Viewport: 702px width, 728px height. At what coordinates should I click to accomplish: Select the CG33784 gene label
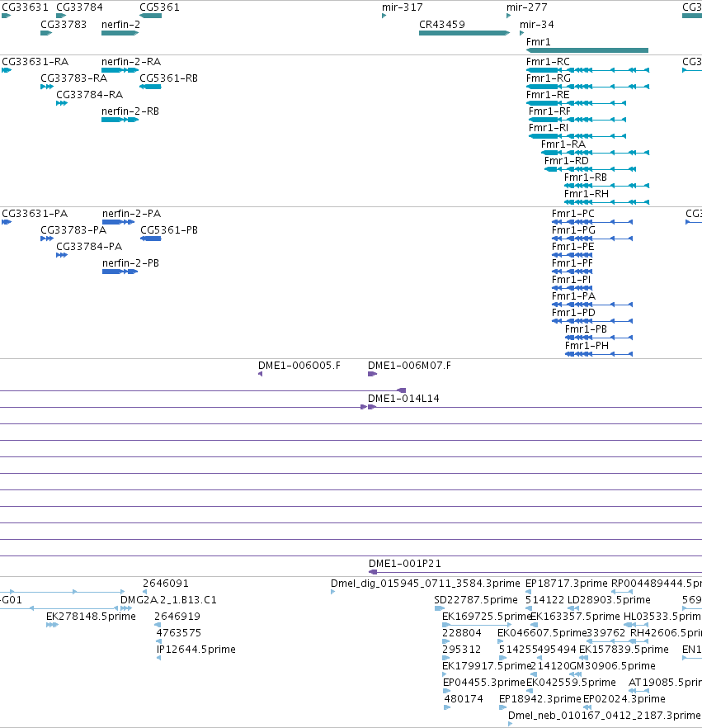[x=79, y=7]
